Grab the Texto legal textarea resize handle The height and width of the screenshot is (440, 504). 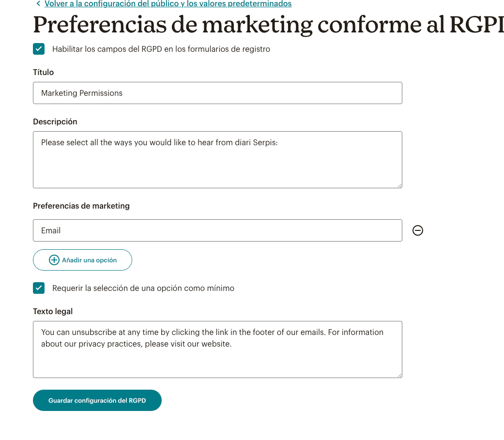coord(399,375)
